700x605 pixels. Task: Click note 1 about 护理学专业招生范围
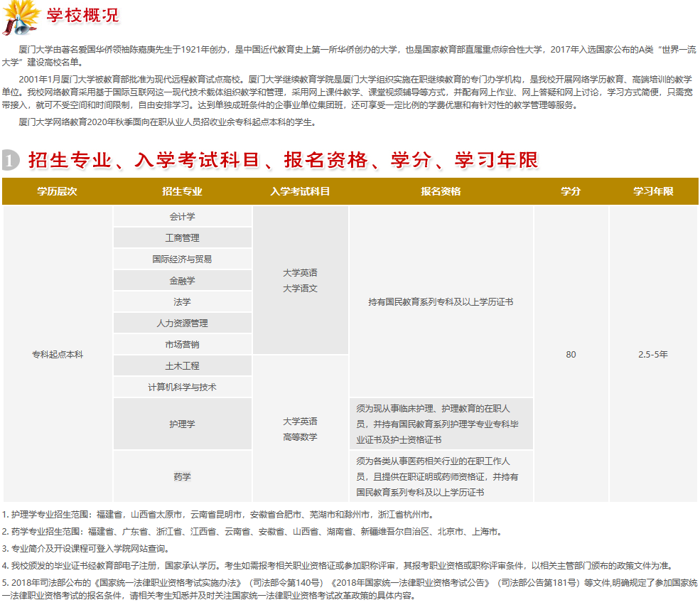tap(218, 515)
